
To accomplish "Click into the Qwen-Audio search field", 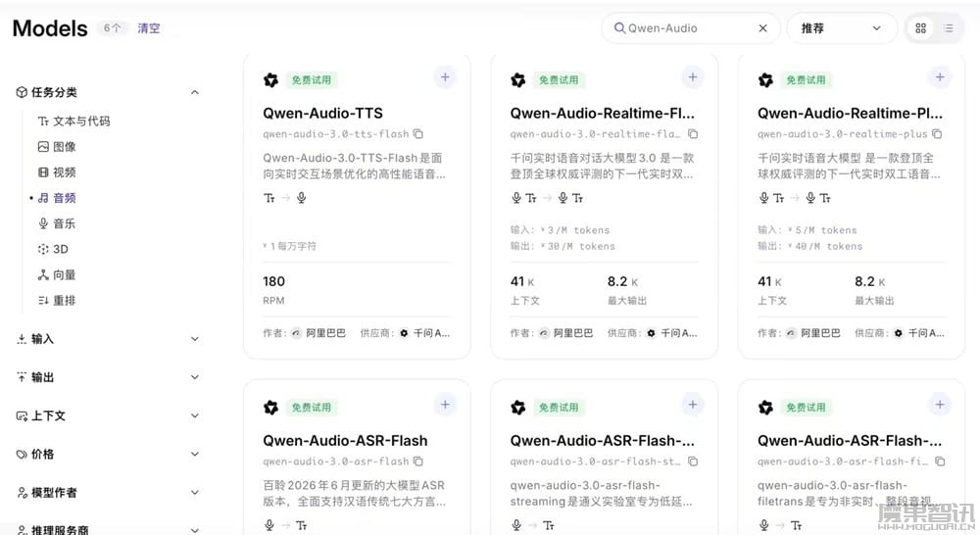I will click(691, 28).
